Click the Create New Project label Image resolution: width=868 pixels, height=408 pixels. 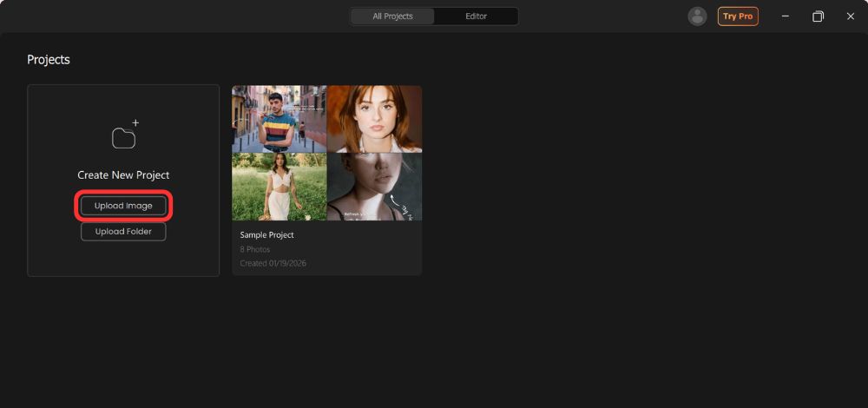(123, 175)
